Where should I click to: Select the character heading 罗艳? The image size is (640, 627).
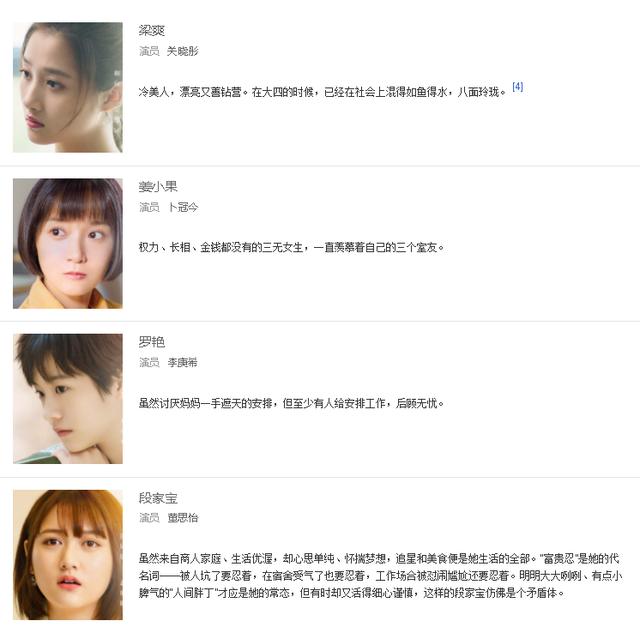pyautogui.click(x=151, y=342)
